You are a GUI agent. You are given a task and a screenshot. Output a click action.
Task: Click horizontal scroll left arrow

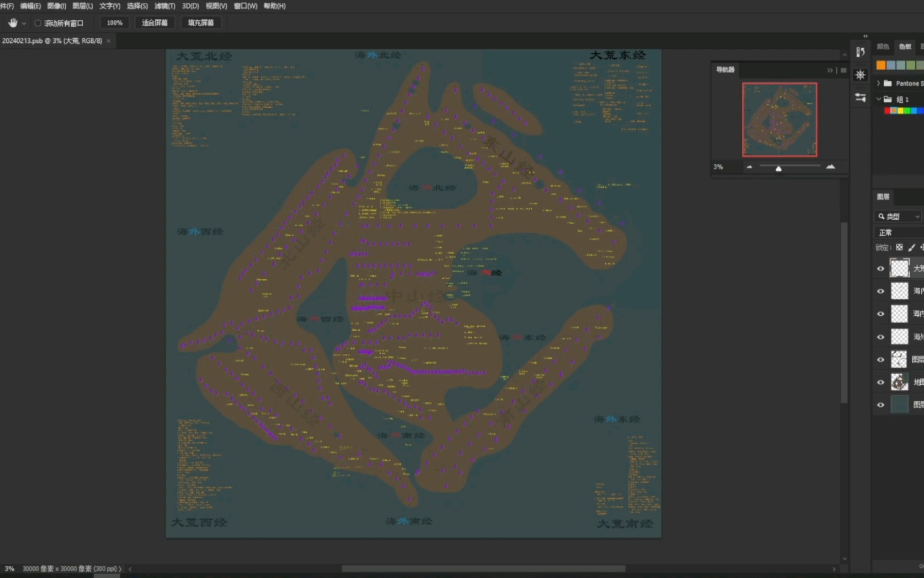[130, 569]
